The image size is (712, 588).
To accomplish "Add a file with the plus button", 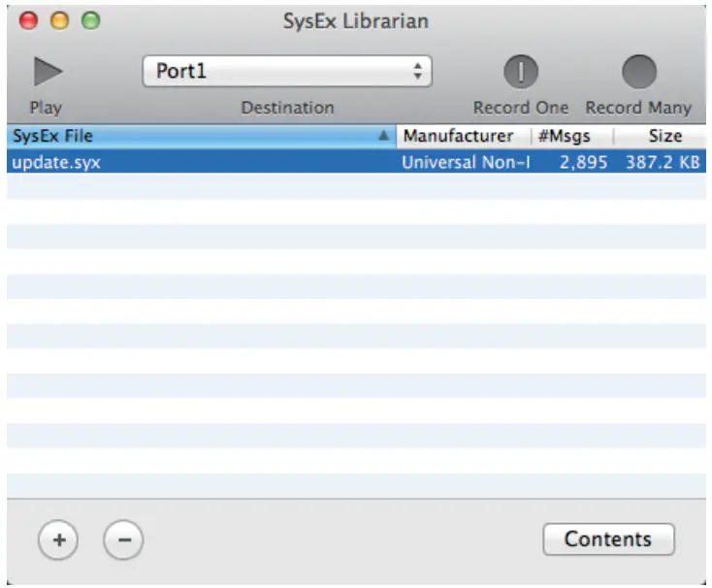I will tap(58, 539).
